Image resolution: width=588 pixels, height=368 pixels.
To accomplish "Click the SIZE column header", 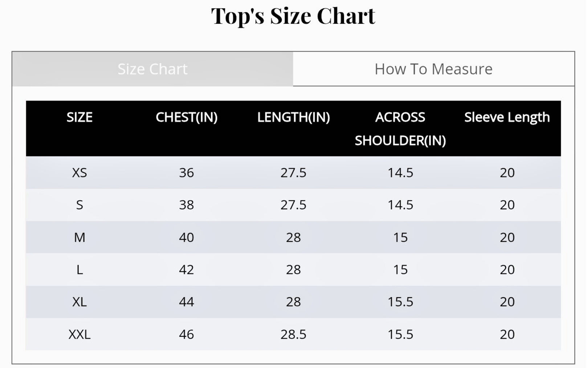I will [x=79, y=117].
